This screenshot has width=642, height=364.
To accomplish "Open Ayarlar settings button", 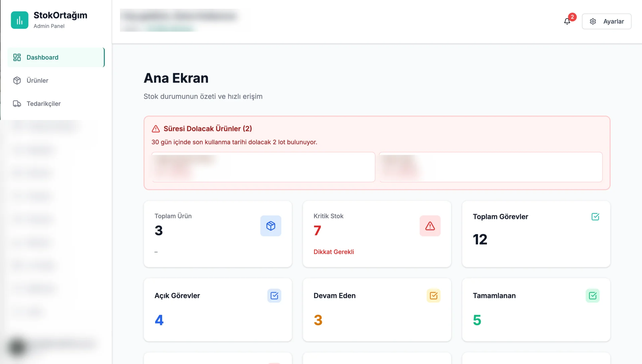I will coord(607,21).
